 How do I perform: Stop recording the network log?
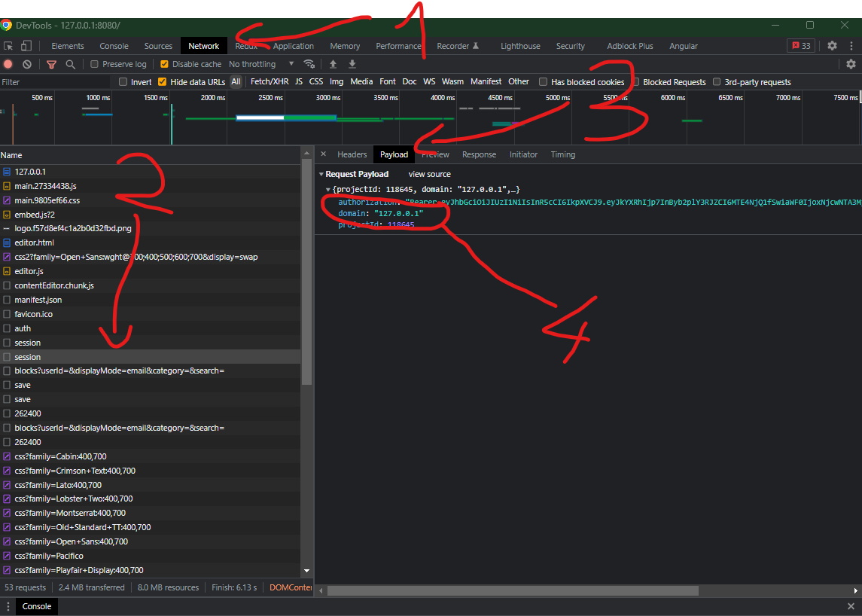(8, 63)
